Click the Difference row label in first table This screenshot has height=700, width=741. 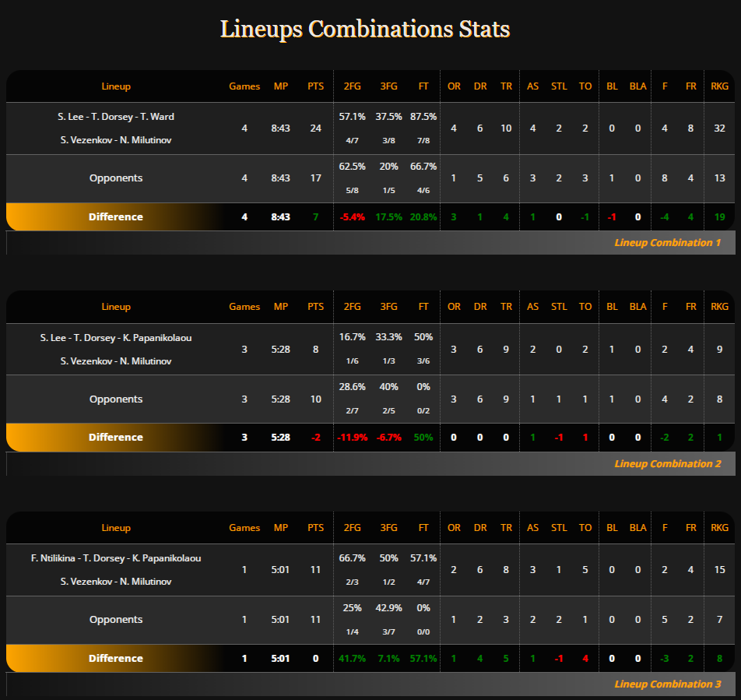(116, 216)
